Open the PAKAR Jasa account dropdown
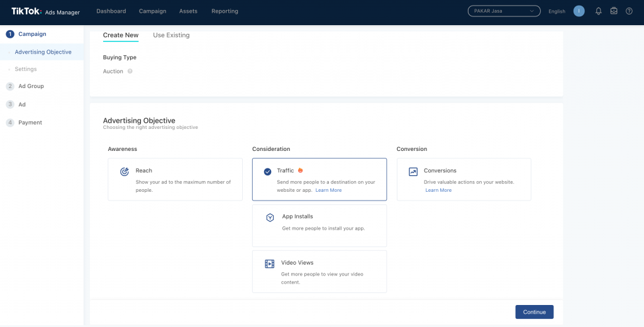 [504, 11]
